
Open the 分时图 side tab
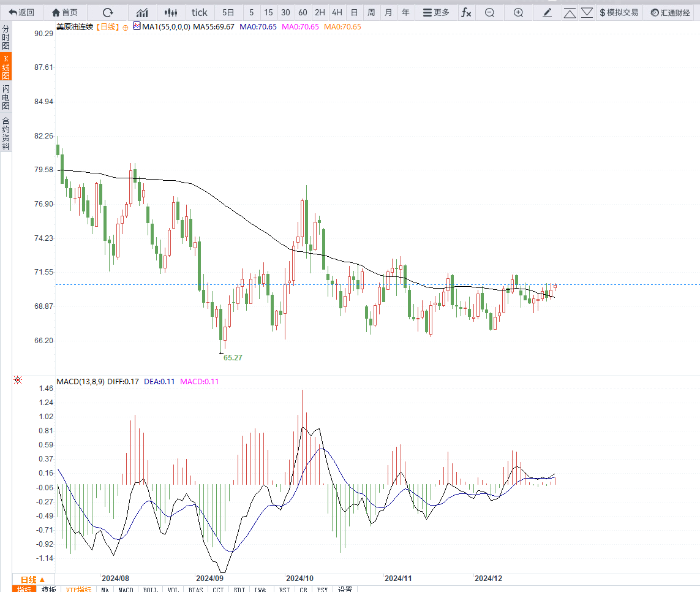[x=6, y=37]
